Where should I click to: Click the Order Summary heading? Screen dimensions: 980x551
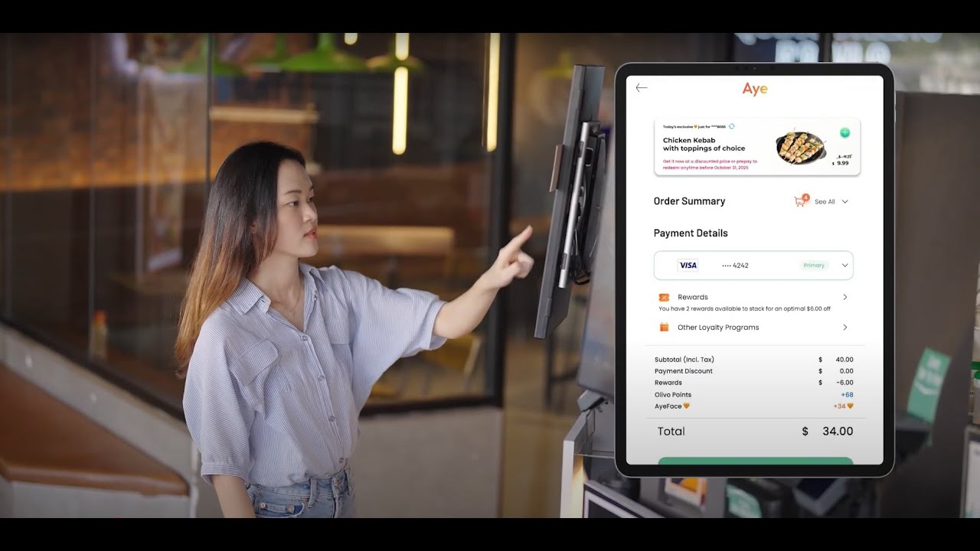(689, 201)
